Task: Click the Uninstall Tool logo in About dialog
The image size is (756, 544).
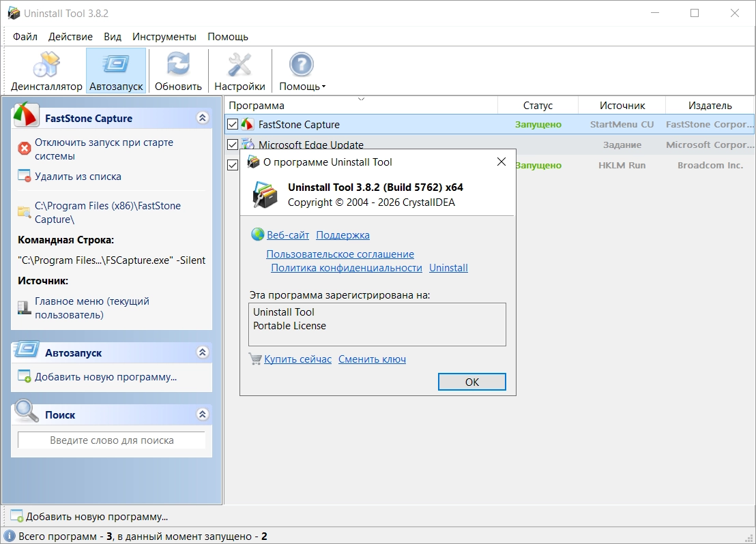Action: pos(265,195)
